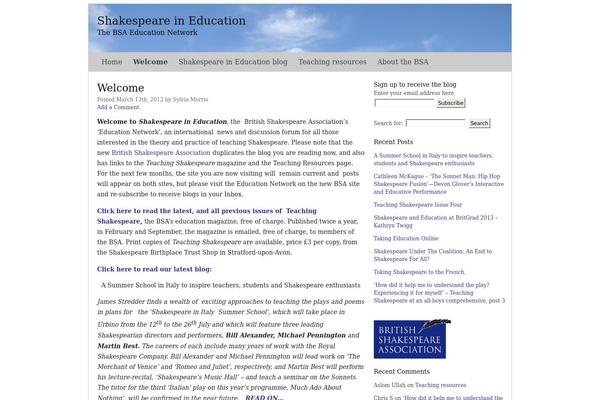Click the 'Posted March 13th, 2012' date text

(x=130, y=100)
